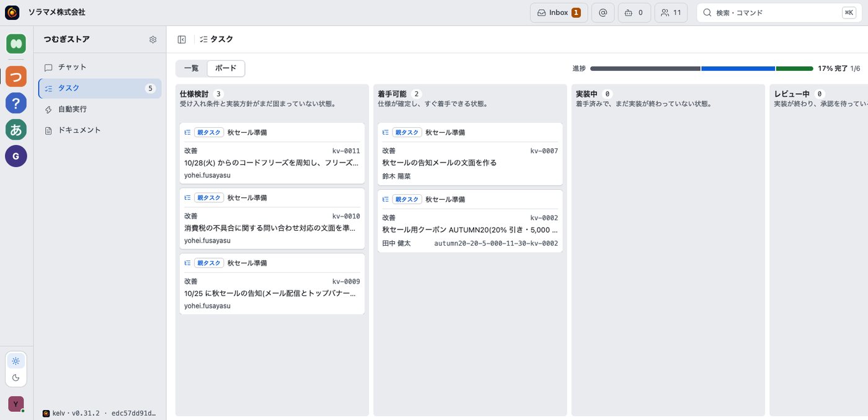Click the kv-0002 task ID
Image resolution: width=868 pixels, height=420 pixels.
[544, 218]
